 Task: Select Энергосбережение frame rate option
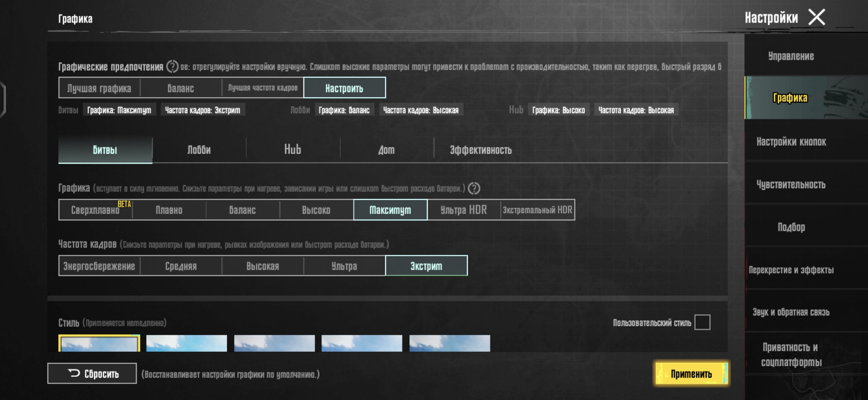pos(99,266)
